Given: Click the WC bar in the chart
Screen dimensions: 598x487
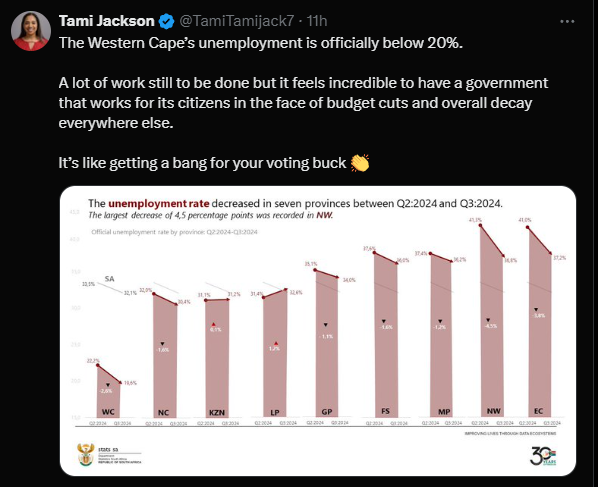Looking at the screenshot, I should [109, 391].
